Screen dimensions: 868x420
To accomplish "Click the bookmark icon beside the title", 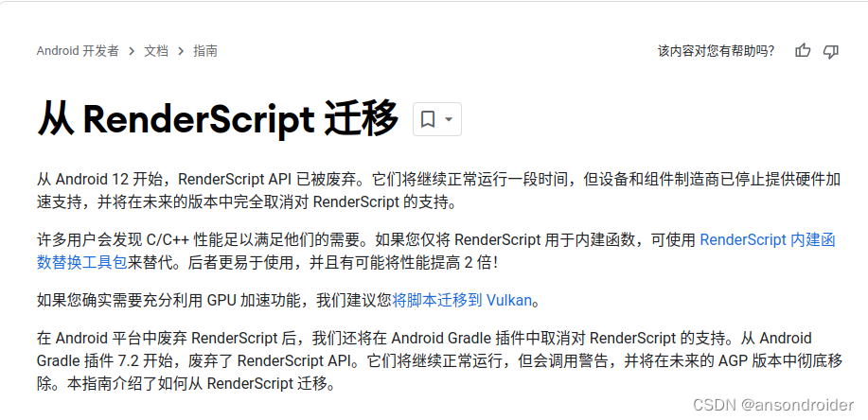I will click(427, 119).
